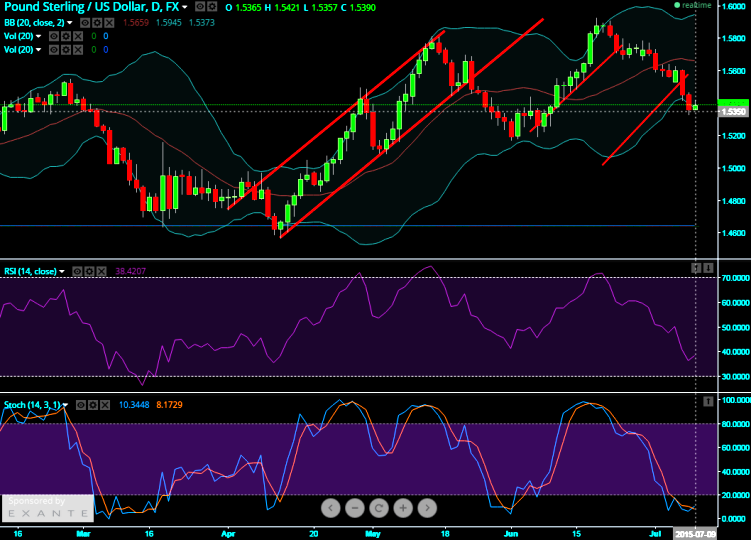
Task: Click the BB value 1.5659
Action: (136, 23)
